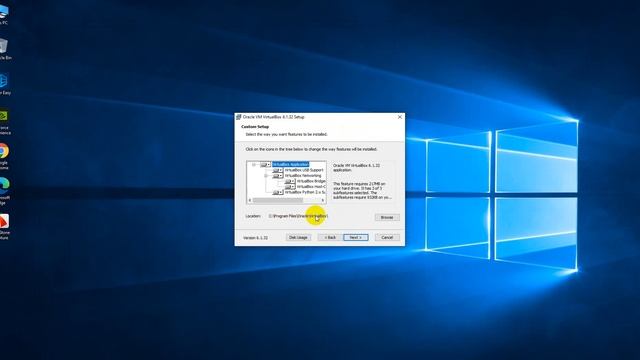The width and height of the screenshot is (640, 360).
Task: Click the Browse button
Action: click(387, 217)
